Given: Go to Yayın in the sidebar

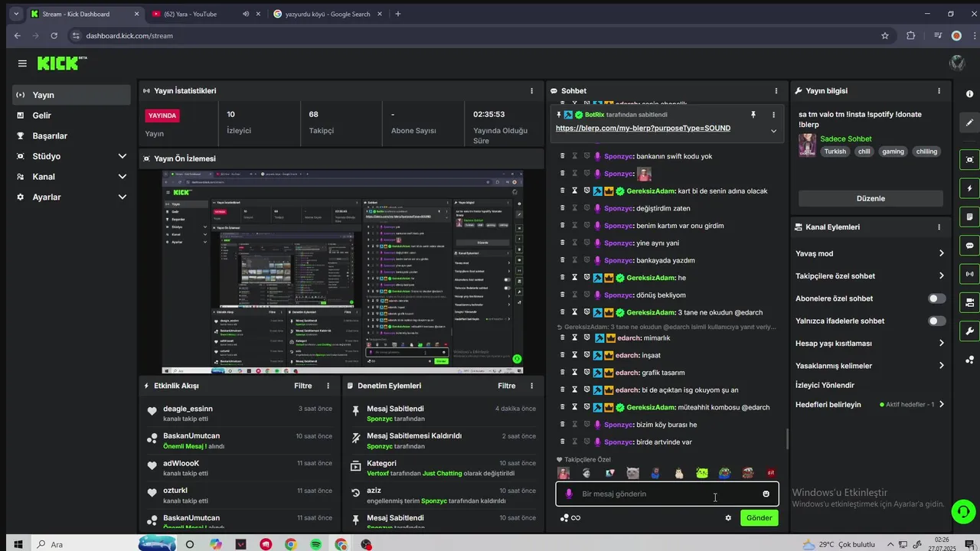Looking at the screenshot, I should 71,95.
